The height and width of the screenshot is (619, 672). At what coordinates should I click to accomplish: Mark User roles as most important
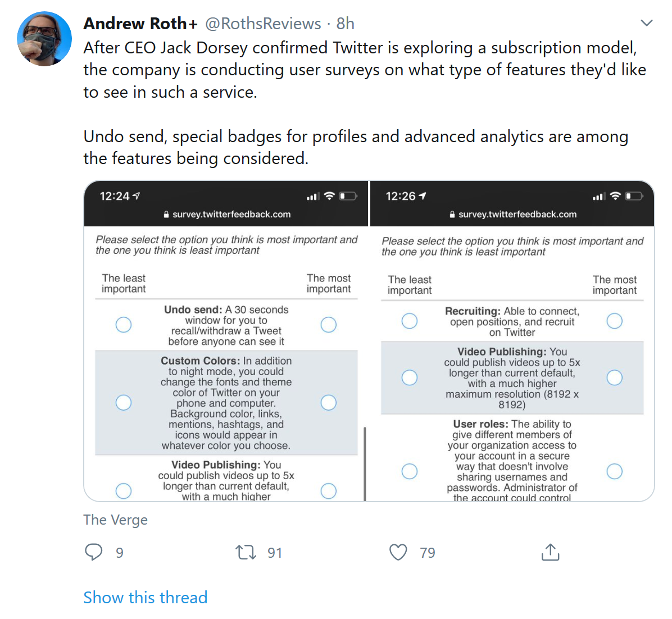pos(615,471)
